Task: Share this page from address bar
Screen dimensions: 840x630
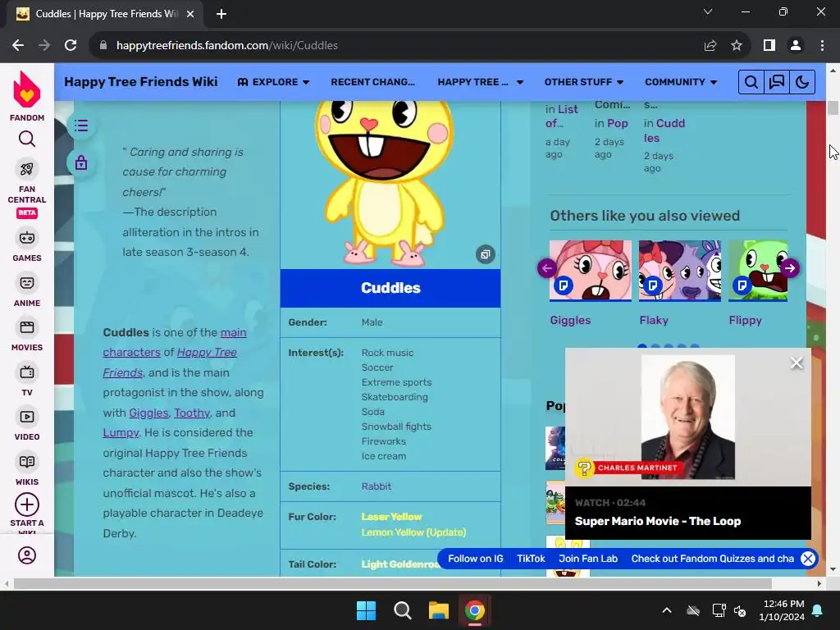Action: pos(710,46)
